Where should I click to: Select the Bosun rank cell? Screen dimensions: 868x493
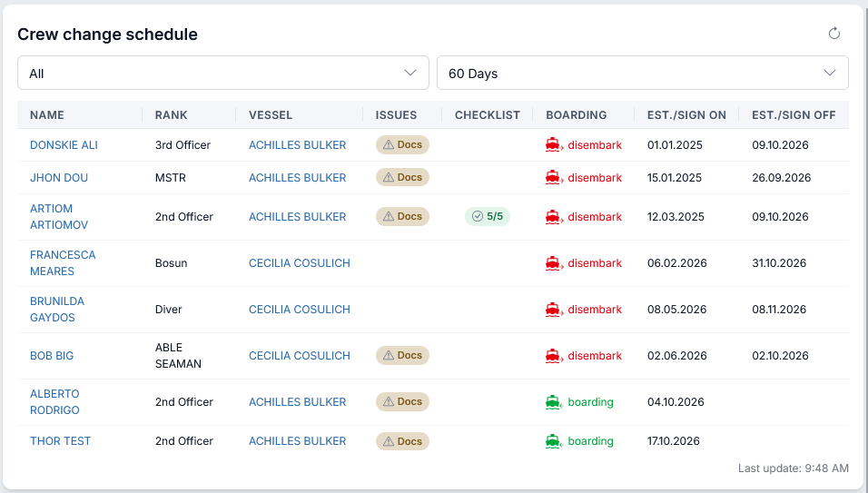click(171, 262)
